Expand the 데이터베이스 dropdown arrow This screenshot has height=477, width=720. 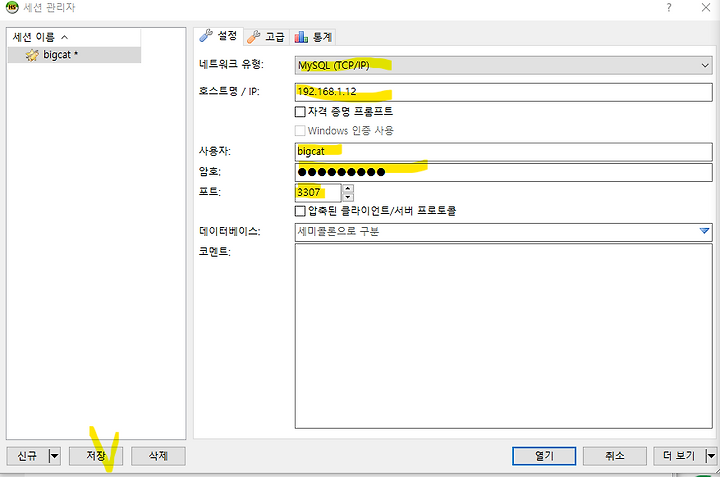[704, 231]
